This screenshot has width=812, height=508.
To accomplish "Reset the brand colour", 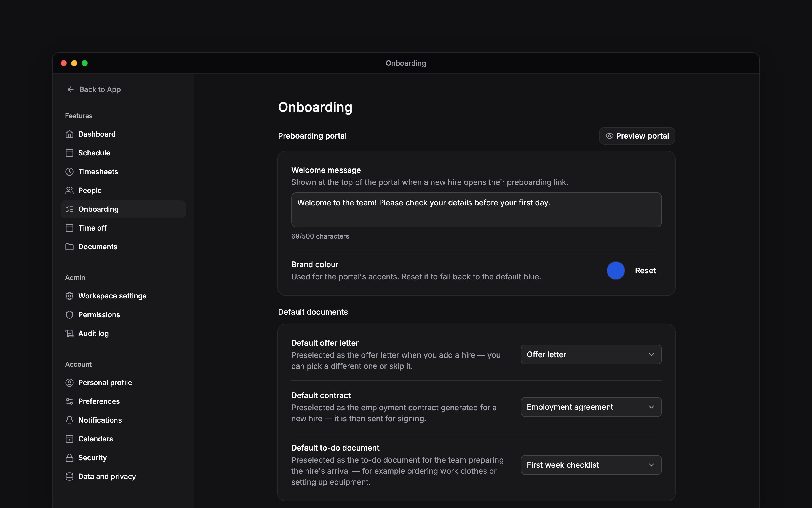I will click(645, 271).
